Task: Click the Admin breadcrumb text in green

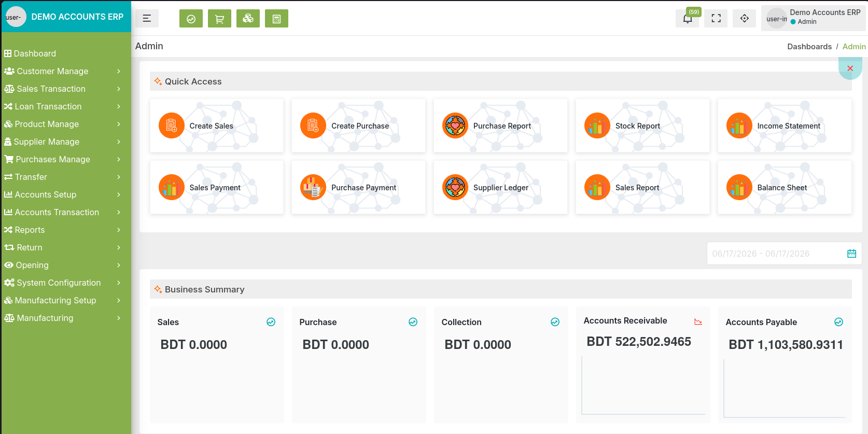Action: coord(854,47)
